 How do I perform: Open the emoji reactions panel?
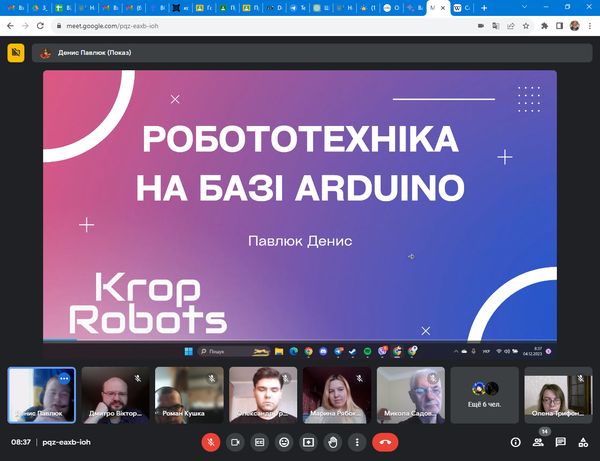click(x=284, y=441)
